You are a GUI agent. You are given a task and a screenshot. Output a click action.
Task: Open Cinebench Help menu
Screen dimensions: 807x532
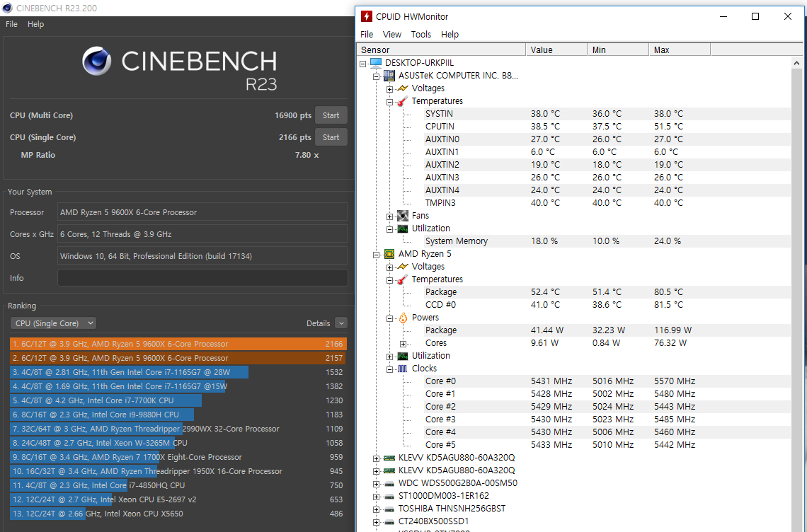[x=35, y=24]
